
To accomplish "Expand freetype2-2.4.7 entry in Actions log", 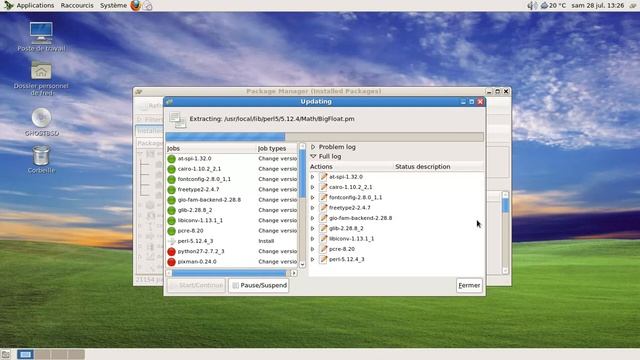I will point(313,208).
